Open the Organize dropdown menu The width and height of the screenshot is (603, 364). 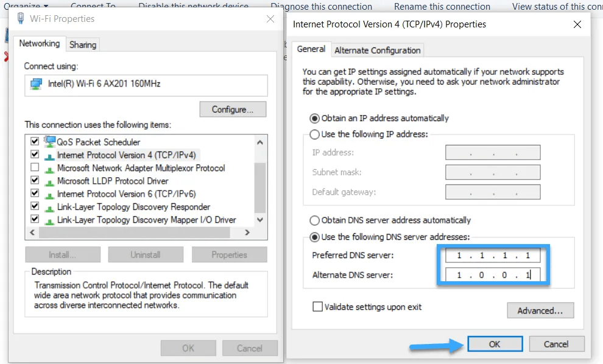click(26, 6)
